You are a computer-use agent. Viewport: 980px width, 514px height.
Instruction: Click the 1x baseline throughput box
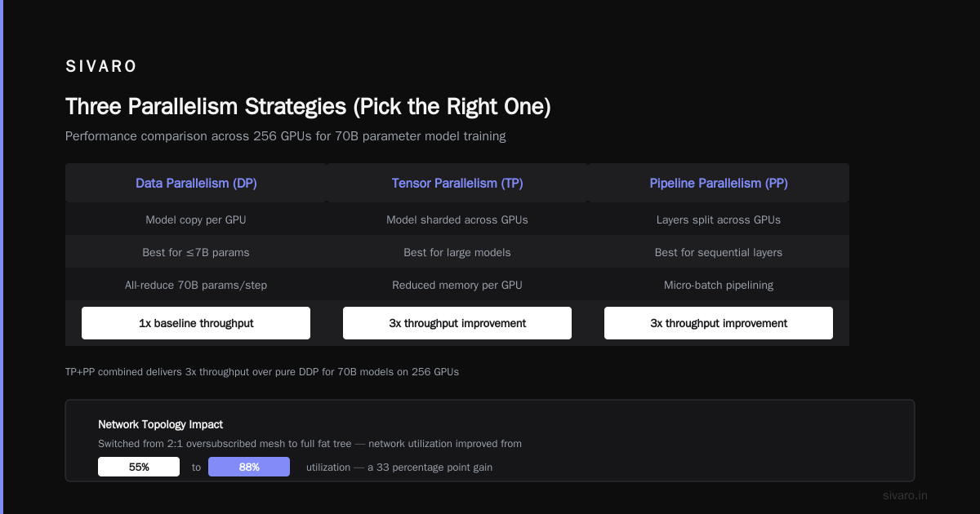196,323
